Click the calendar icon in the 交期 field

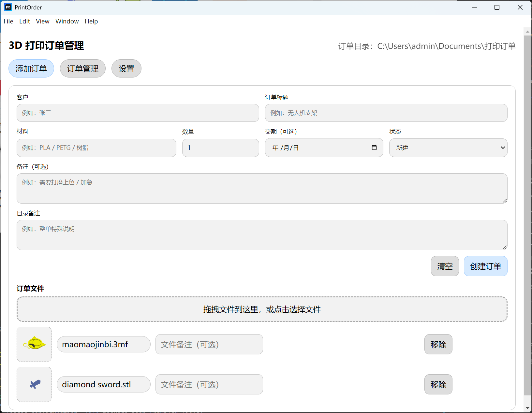click(374, 148)
